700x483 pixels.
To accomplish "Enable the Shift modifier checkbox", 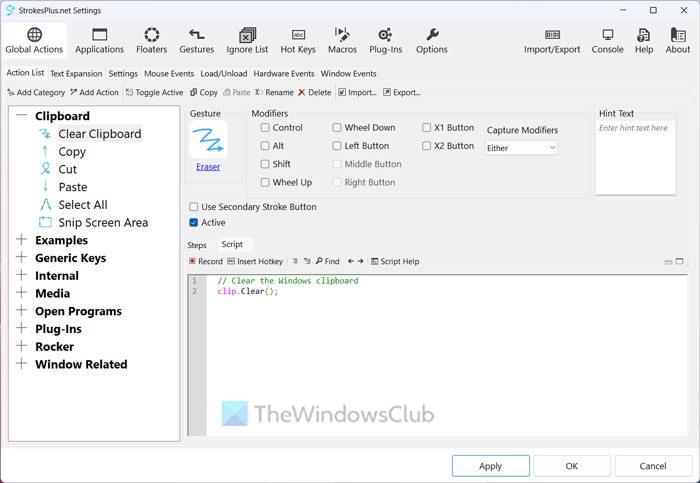I will coord(265,164).
